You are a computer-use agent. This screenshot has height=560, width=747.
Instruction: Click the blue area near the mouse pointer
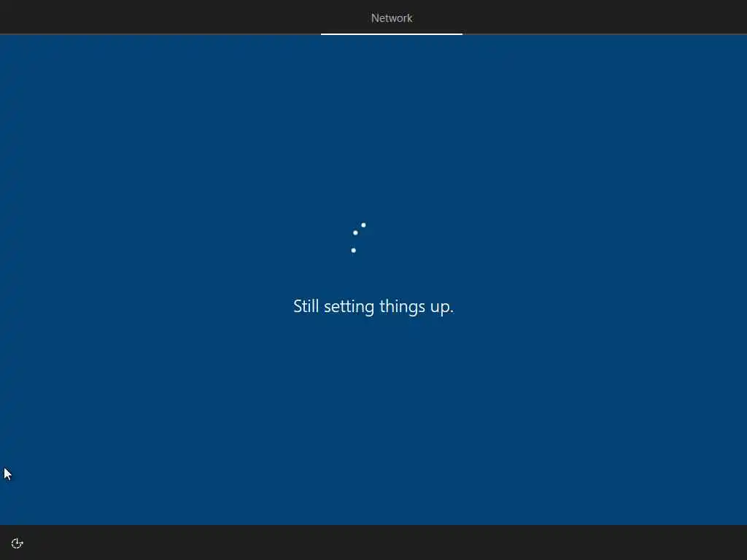28,474
